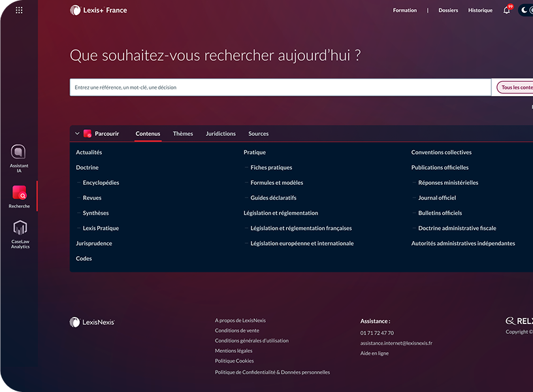The height and width of the screenshot is (392, 533).
Task: Switch to the Juridictions tab
Action: [x=221, y=134]
